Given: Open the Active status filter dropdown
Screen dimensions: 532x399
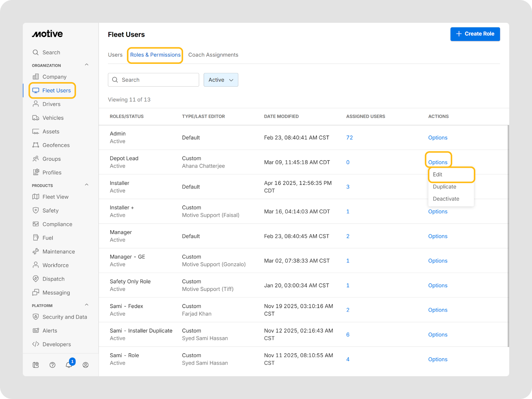Looking at the screenshot, I should click(221, 80).
